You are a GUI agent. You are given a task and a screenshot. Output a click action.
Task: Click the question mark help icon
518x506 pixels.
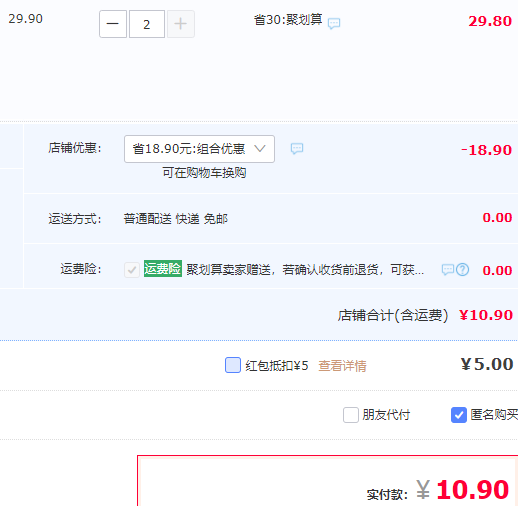click(x=463, y=269)
